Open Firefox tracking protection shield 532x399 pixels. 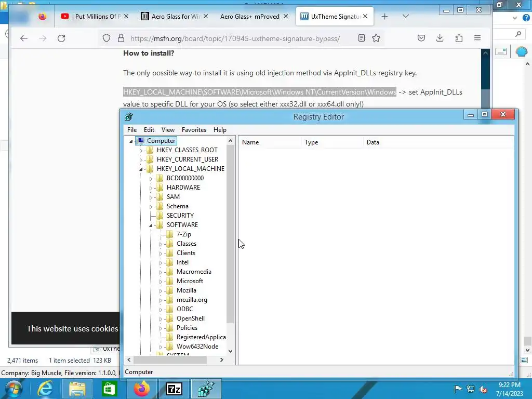point(107,38)
